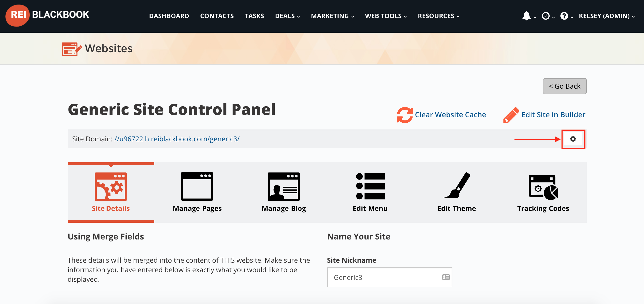644x304 pixels.
Task: Open the Kelsey (Admin) account menu
Action: pyautogui.click(x=607, y=16)
